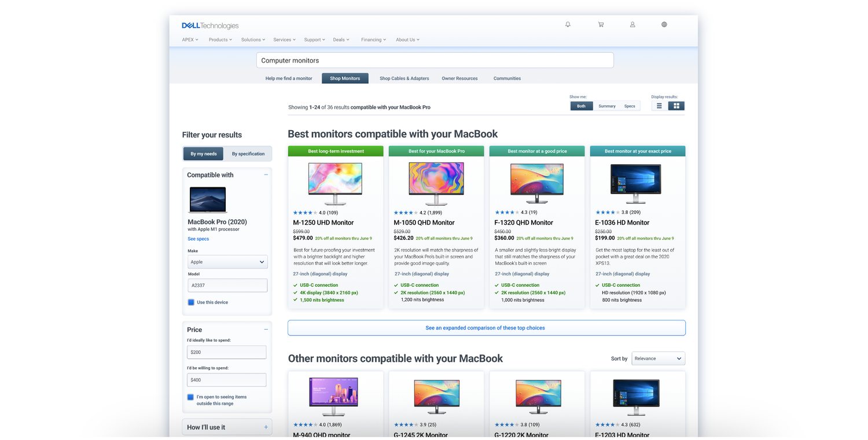The height and width of the screenshot is (440, 868).
Task: Click M-1250 star rating 4.0 (109)
Action: pyautogui.click(x=315, y=213)
